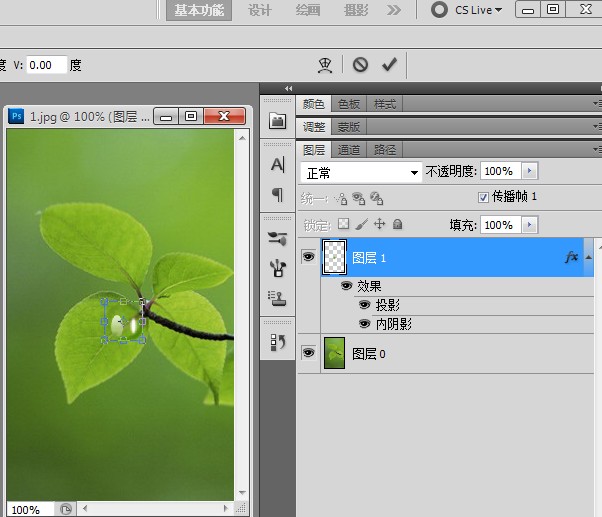Toggle visibility of 效果 effects group

tap(347, 286)
